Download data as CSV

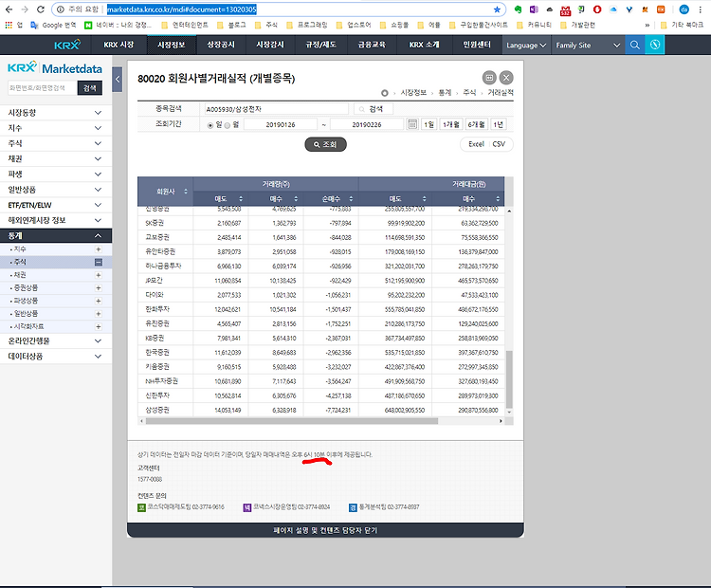(499, 144)
